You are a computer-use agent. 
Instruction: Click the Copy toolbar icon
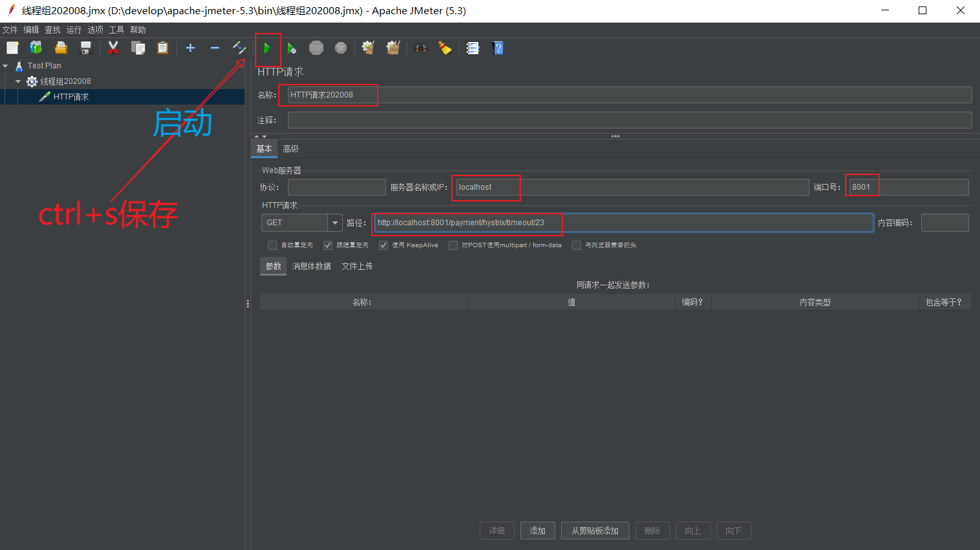click(x=138, y=48)
